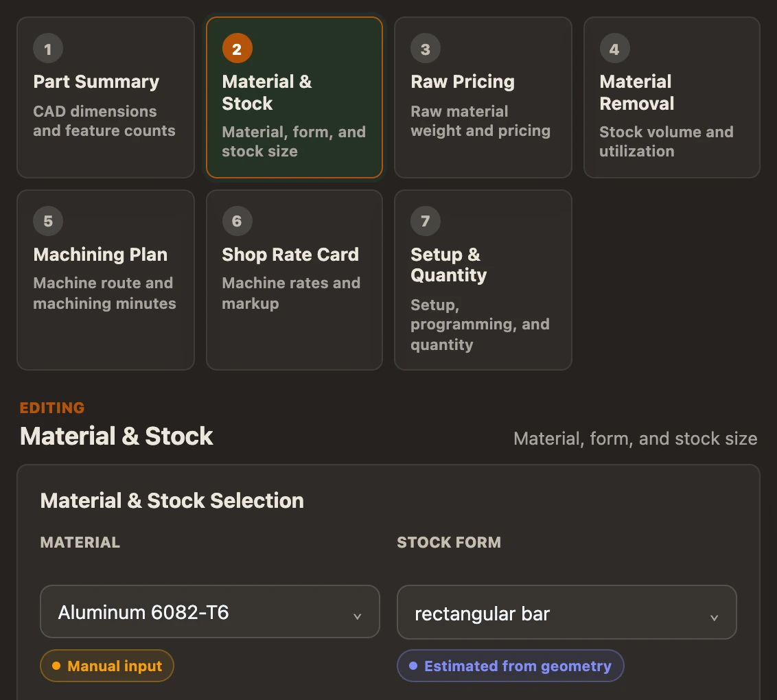Click the orange EDITING label
Image resolution: width=777 pixels, height=700 pixels.
(52, 408)
